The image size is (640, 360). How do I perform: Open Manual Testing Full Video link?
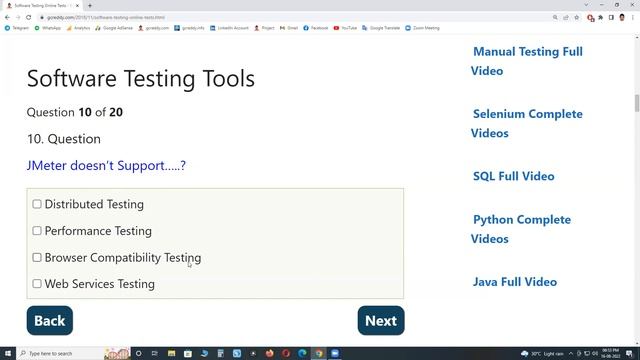[527, 61]
